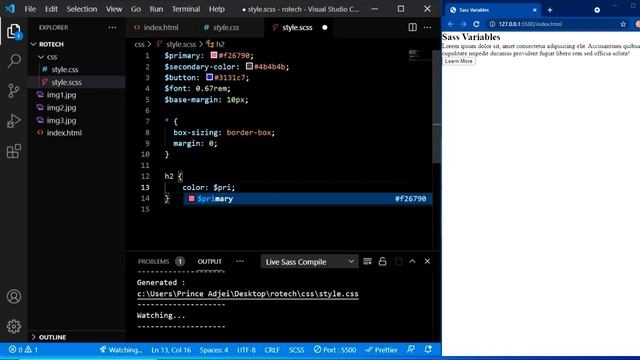Click Port : 5500 Live Server status
Viewport: 640px width, 360px height.
tap(335, 350)
